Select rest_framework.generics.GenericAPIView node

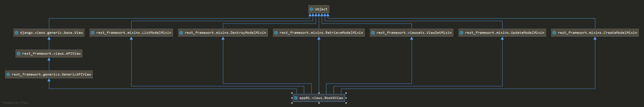49,74
